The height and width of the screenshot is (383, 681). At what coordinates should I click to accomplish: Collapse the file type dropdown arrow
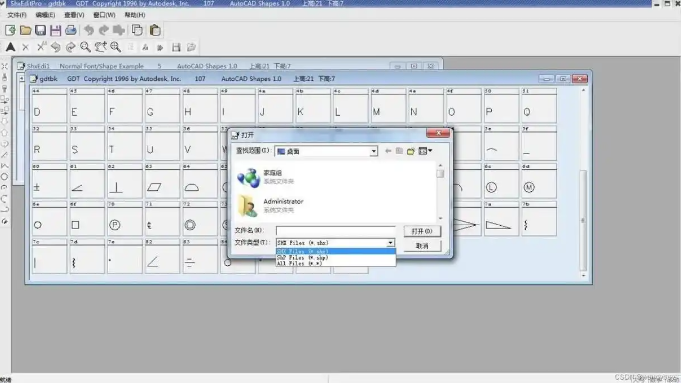coord(390,243)
